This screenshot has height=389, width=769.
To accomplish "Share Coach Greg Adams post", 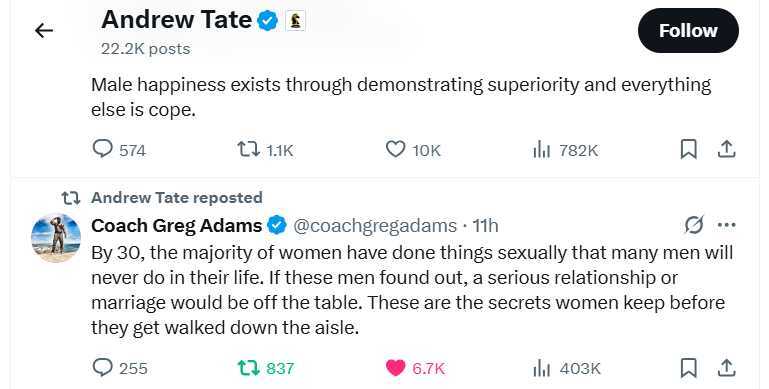I will click(x=727, y=367).
